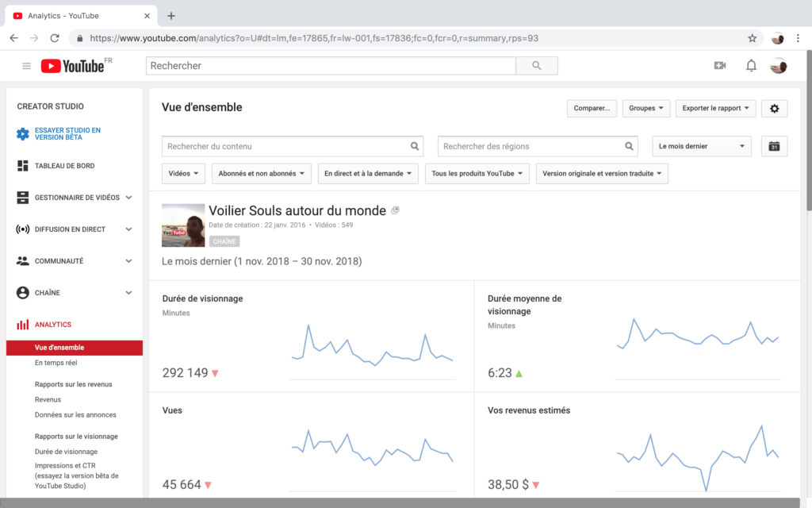
Task: Open Tableau de bord link
Action: [x=65, y=166]
